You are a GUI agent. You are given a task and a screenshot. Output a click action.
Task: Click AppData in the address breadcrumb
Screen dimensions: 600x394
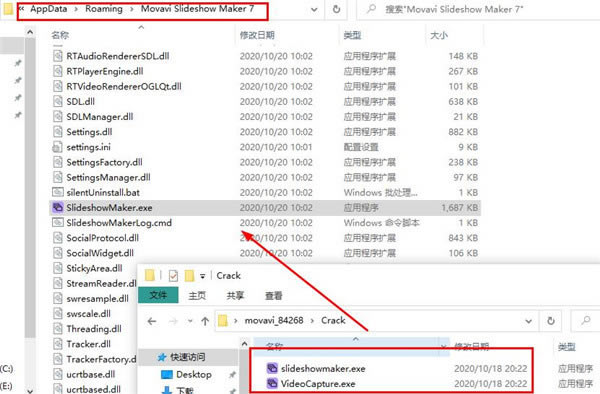point(49,9)
